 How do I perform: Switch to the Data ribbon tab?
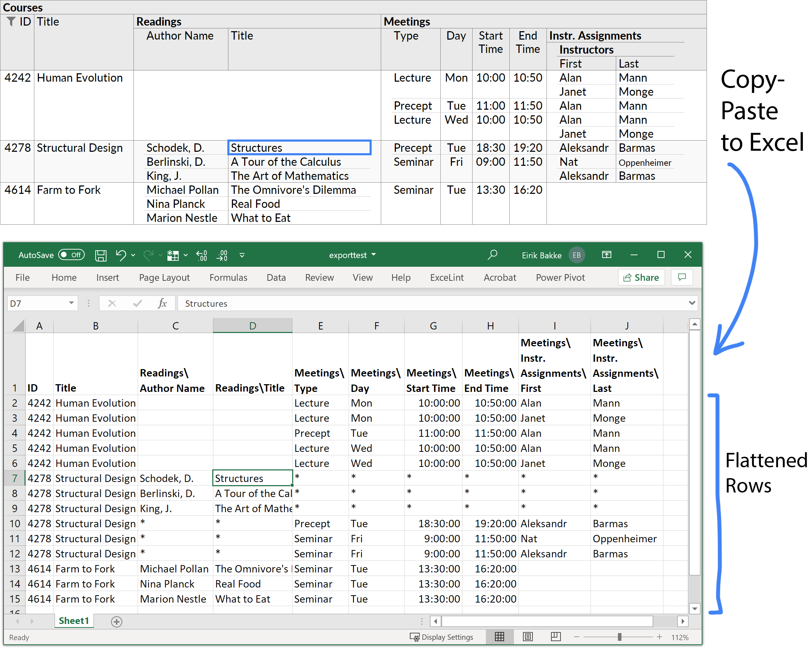click(x=276, y=277)
